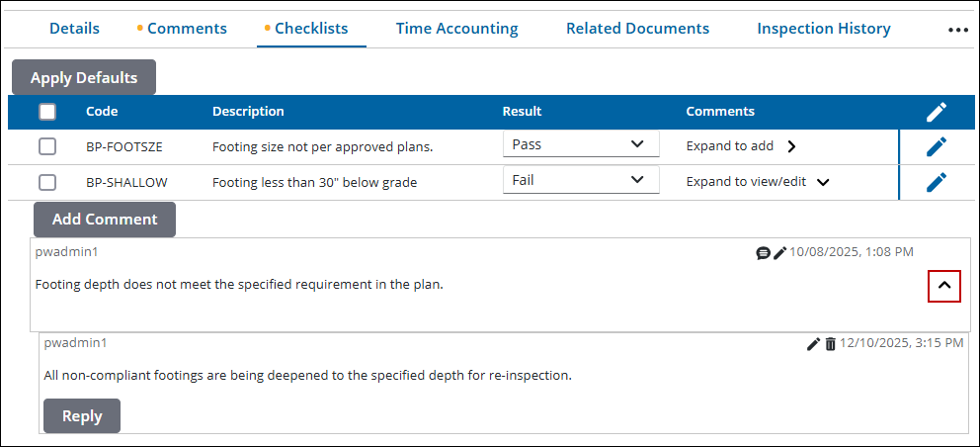The width and height of the screenshot is (980, 447).
Task: Switch to the Time Accounting tab
Action: (456, 29)
